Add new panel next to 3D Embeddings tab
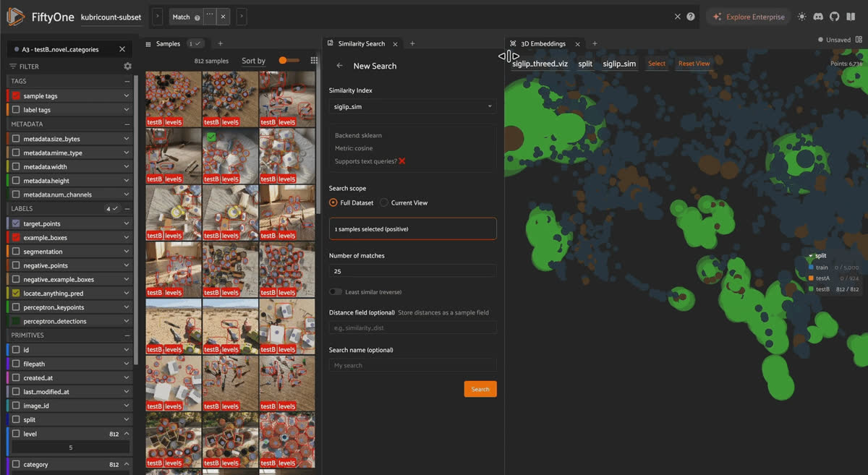The width and height of the screenshot is (868, 475). click(x=595, y=43)
